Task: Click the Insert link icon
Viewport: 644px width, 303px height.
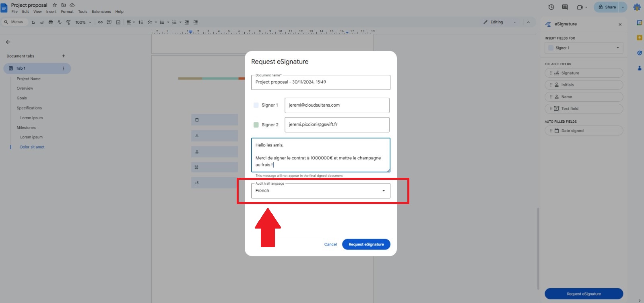Action: [100, 23]
